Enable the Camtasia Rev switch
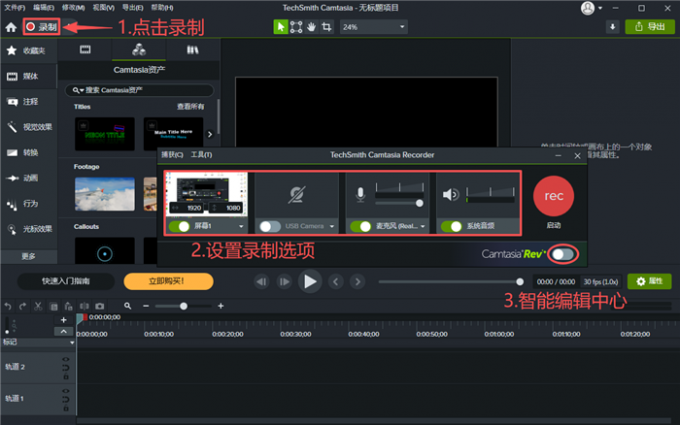Image resolution: width=680 pixels, height=425 pixels. click(563, 254)
